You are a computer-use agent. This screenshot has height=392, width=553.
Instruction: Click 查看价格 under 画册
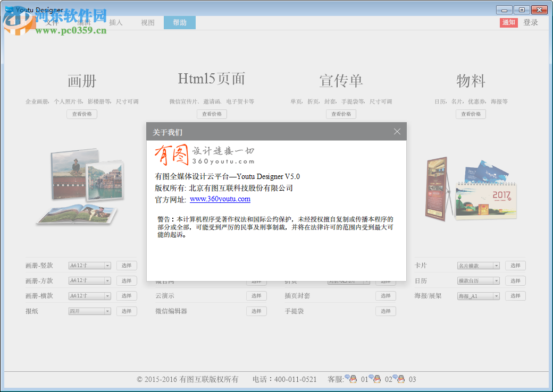click(x=81, y=114)
